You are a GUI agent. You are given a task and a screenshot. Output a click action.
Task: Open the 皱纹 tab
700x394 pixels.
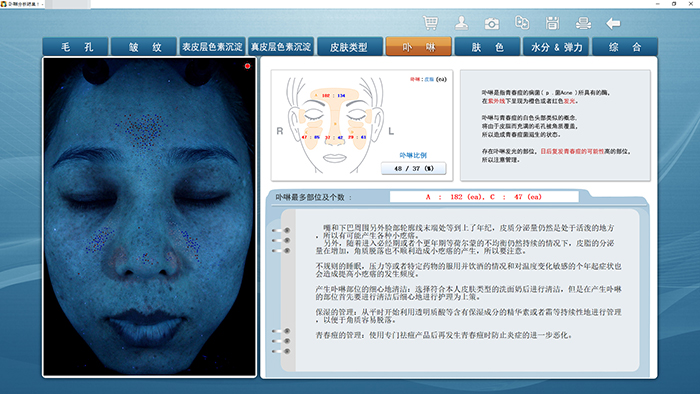pyautogui.click(x=144, y=47)
